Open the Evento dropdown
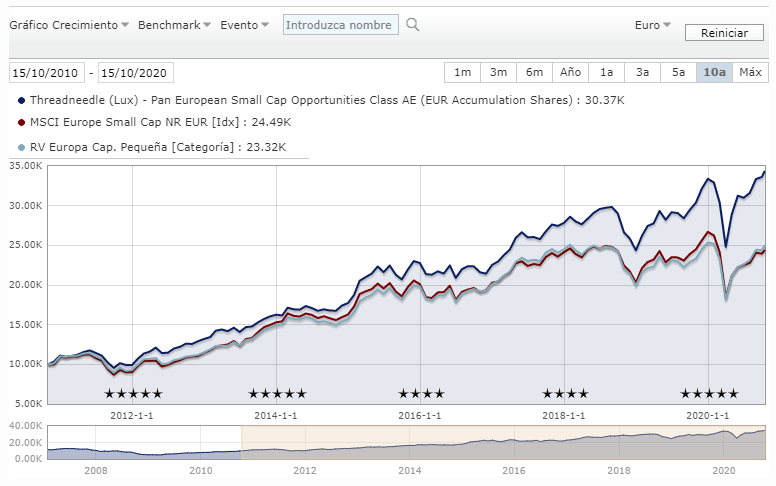Image resolution: width=776 pixels, height=486 pixels. coord(244,25)
